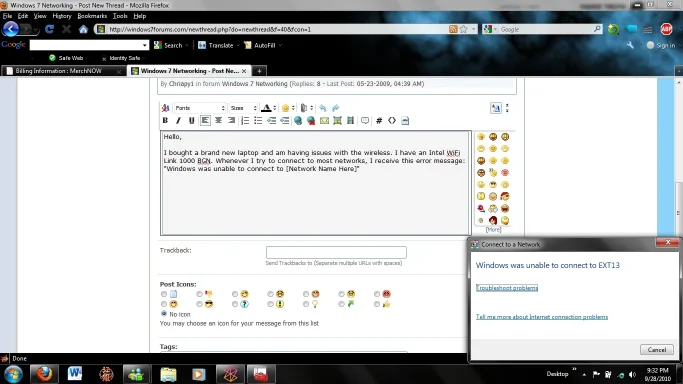Viewport: 683px width, 384px height.
Task: Insert an ordered list
Action: (x=245, y=121)
